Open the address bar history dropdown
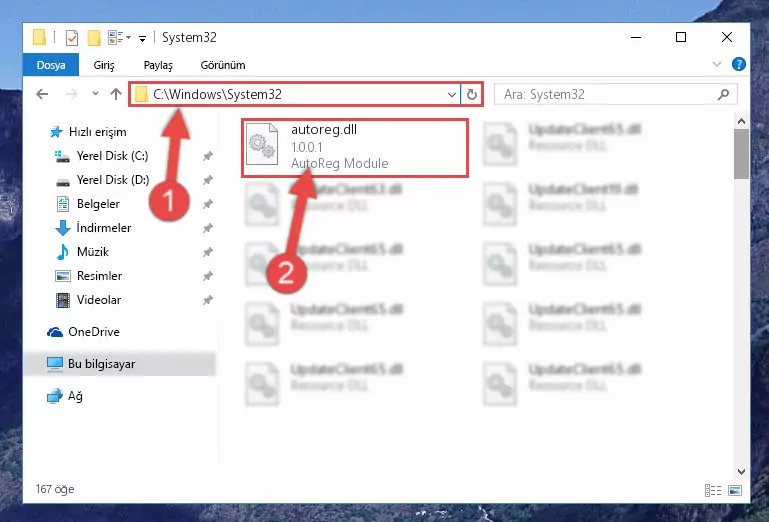The height and width of the screenshot is (522, 769). 452,95
